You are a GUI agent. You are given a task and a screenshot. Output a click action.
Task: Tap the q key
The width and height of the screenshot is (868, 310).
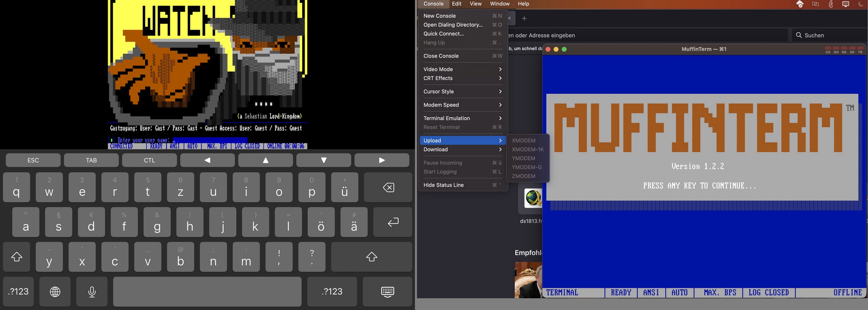[16, 187]
